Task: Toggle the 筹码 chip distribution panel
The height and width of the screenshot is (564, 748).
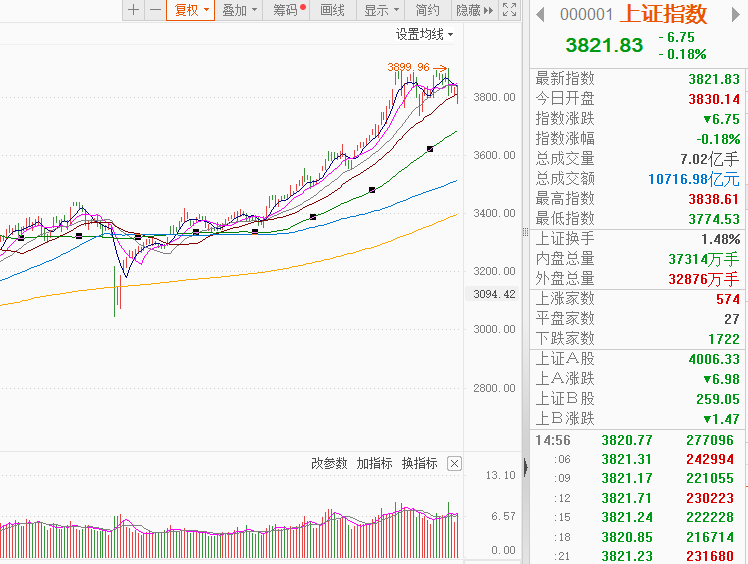Action: [x=288, y=10]
